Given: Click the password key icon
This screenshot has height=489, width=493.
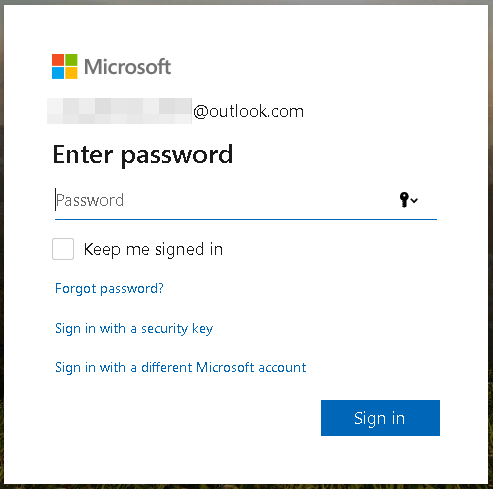Looking at the screenshot, I should (x=404, y=200).
